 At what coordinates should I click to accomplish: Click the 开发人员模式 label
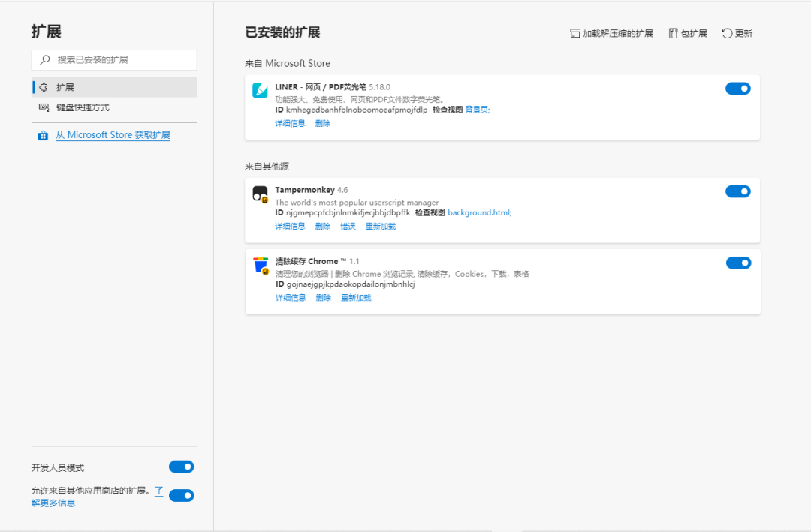point(58,468)
